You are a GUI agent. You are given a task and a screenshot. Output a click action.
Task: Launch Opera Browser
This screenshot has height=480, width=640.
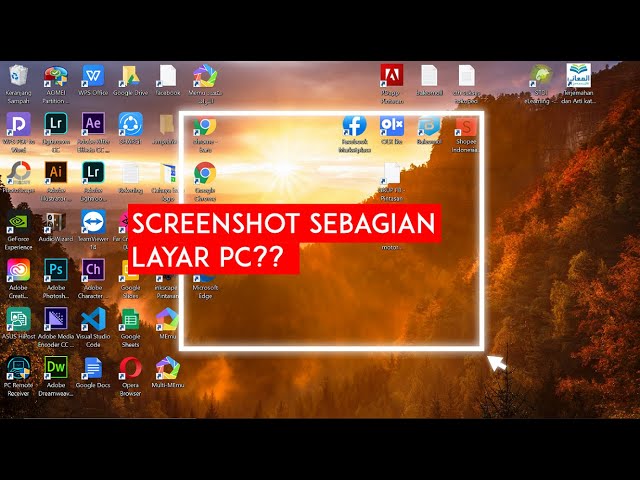[x=130, y=367]
